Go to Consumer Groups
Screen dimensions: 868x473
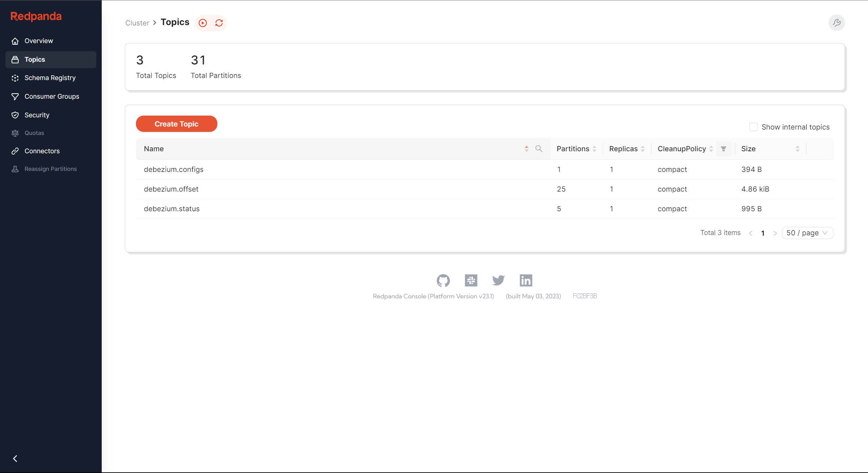click(51, 97)
